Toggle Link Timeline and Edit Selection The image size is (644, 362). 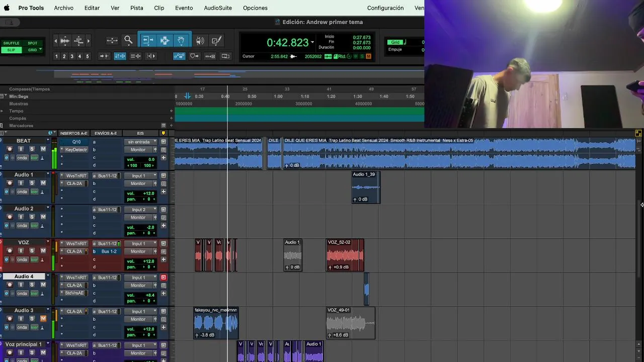click(x=120, y=56)
